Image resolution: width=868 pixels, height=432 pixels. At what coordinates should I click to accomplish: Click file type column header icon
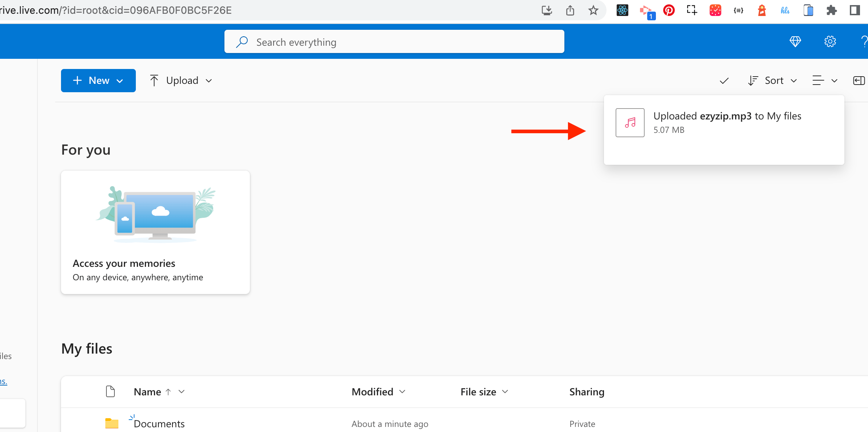(110, 392)
